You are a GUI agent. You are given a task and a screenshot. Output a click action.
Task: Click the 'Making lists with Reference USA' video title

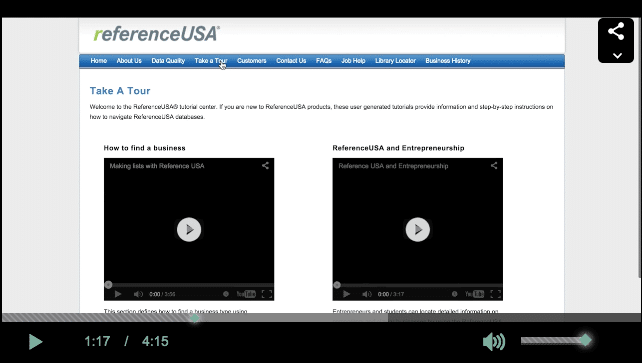click(157, 166)
